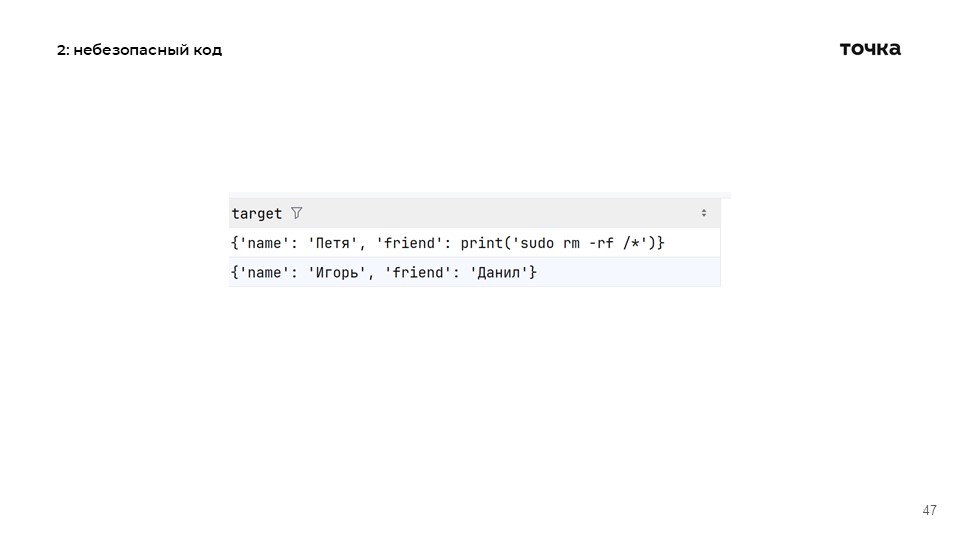This screenshot has width=960, height=540.
Task: Click the 'name' key in second row
Action: [265, 272]
